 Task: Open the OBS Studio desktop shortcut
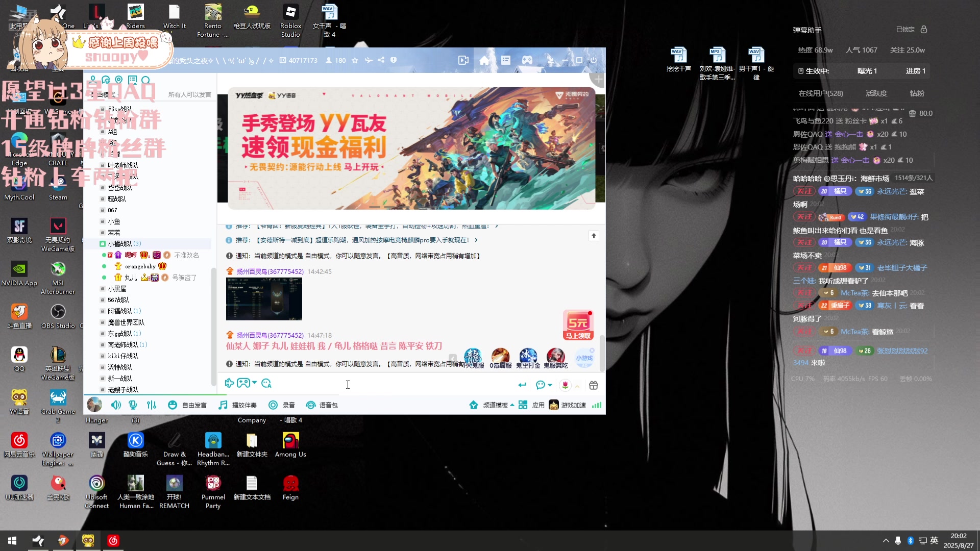pyautogui.click(x=58, y=316)
